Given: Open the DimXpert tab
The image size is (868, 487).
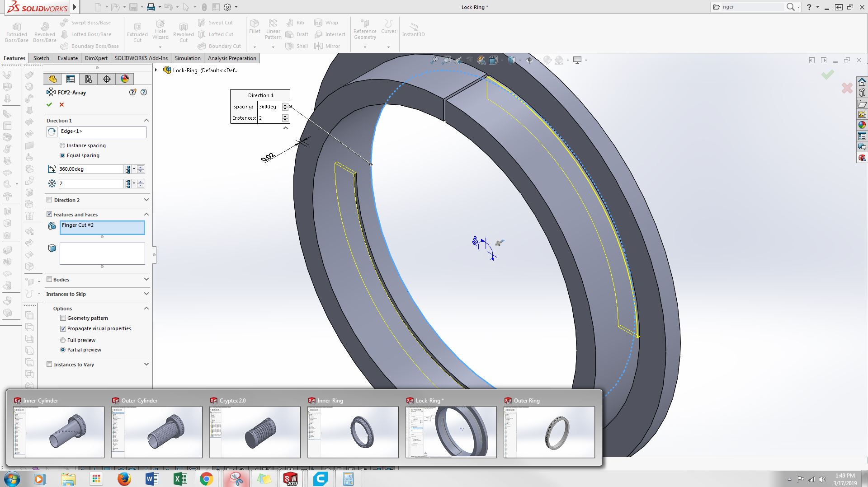Looking at the screenshot, I should pos(96,58).
